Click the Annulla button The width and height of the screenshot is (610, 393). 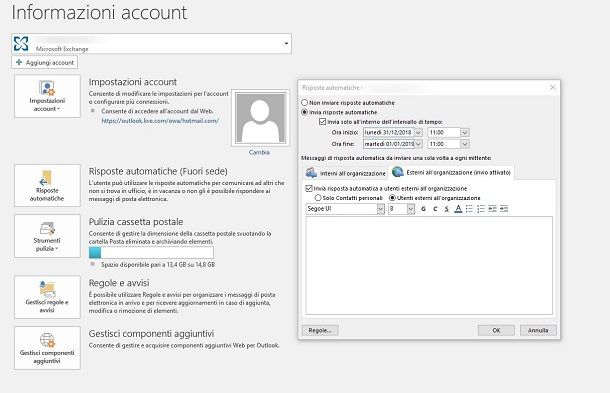[x=538, y=330]
